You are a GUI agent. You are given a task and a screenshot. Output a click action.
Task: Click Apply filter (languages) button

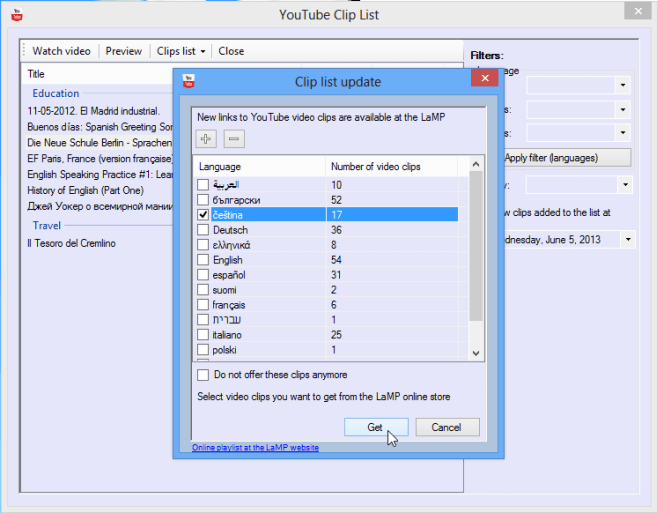pos(567,158)
